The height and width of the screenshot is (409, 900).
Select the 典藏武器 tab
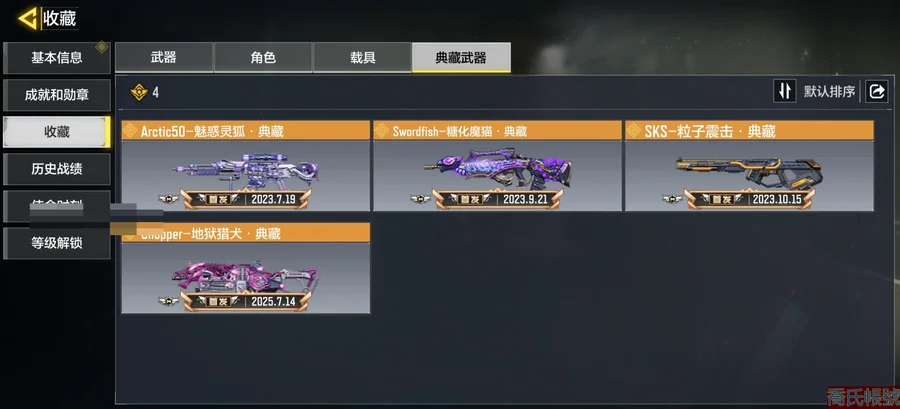pos(461,57)
